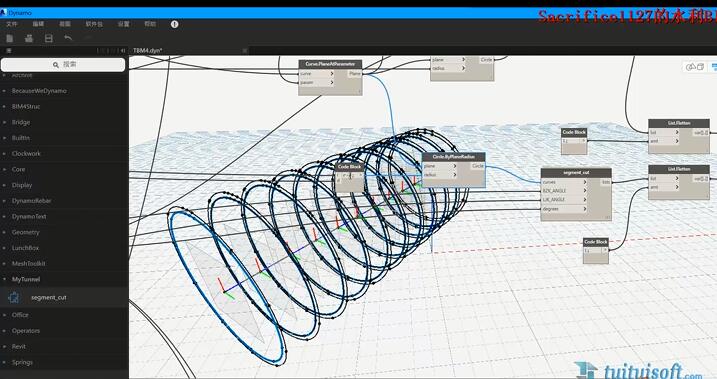Image resolution: width=717 pixels, height=379 pixels.
Task: Toggle the 3D background preview navigation button
Action: pos(694,67)
